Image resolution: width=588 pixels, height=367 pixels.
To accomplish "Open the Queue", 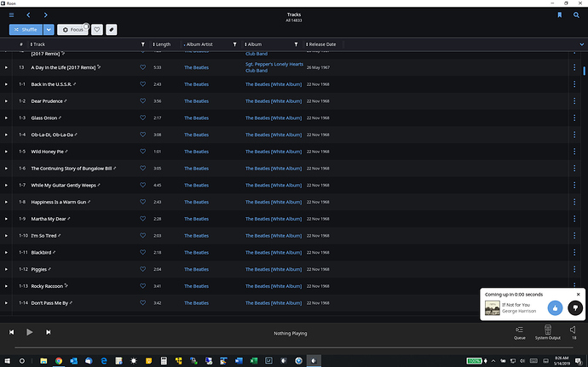I will [519, 332].
